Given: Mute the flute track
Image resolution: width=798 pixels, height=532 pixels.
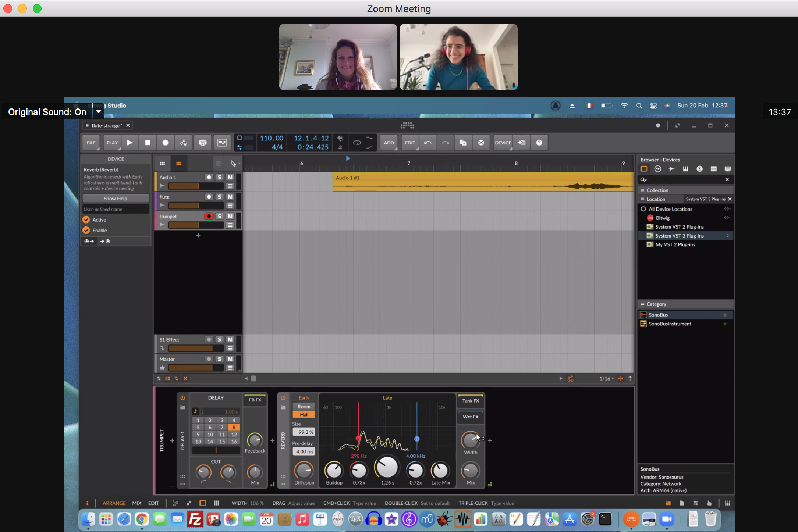Looking at the screenshot, I should [230, 197].
